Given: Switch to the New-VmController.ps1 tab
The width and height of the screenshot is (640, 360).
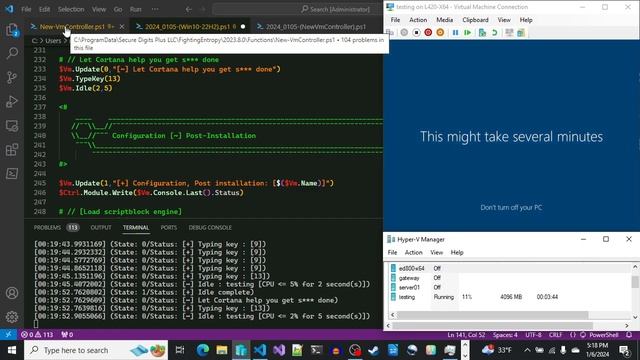Looking at the screenshot, I should (72, 27).
